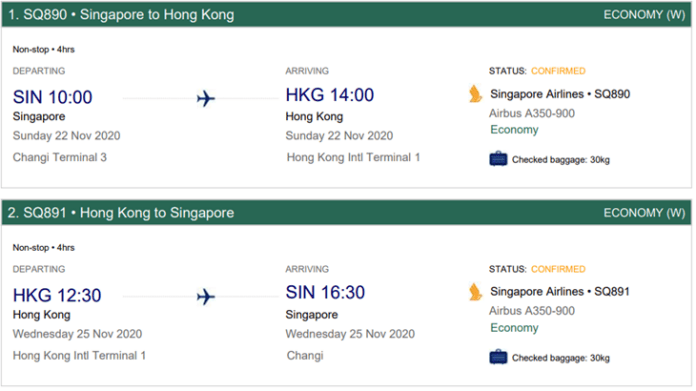Click the baggage suitcase icon on flight 2
Screen dimensions: 696x391
coord(498,357)
